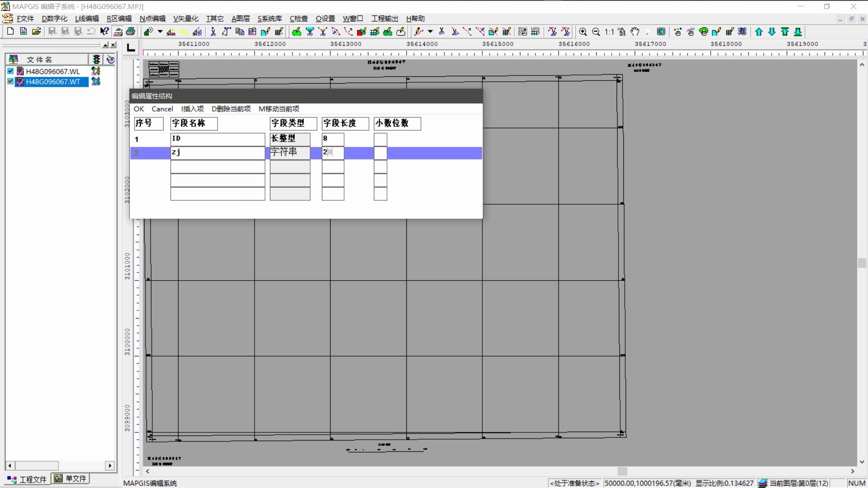The width and height of the screenshot is (868, 488).
Task: Uncheck the H48G096067.WL file checkbox
Action: pos(10,71)
